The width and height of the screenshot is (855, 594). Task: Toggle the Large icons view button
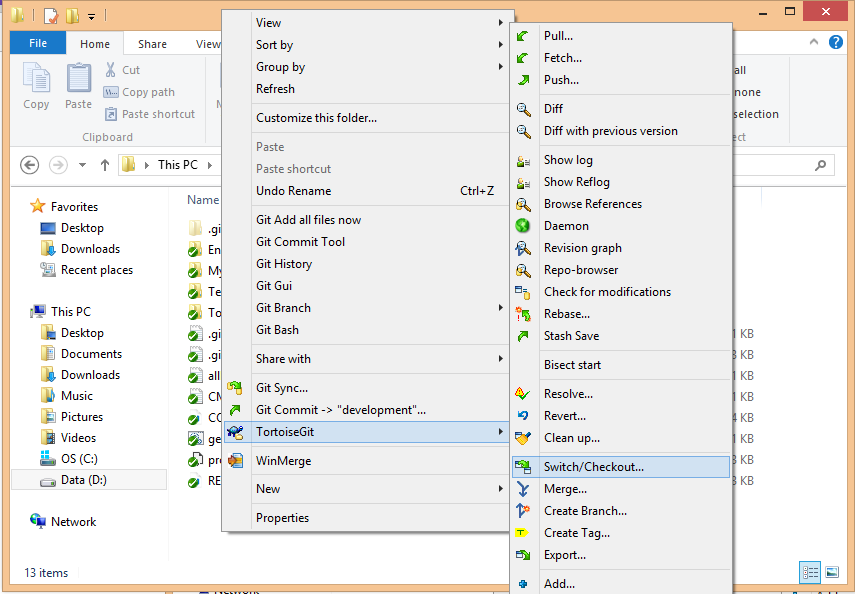click(x=832, y=572)
